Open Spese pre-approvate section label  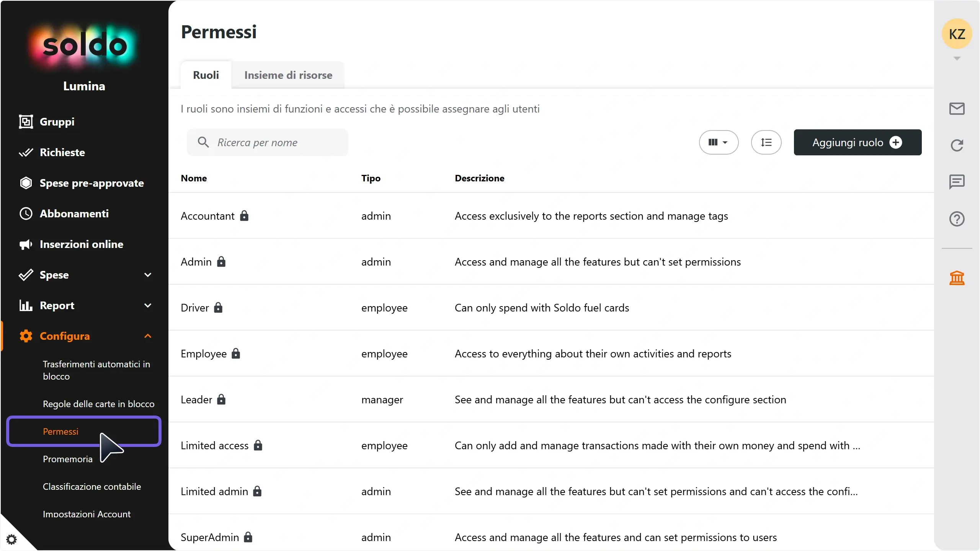point(92,183)
